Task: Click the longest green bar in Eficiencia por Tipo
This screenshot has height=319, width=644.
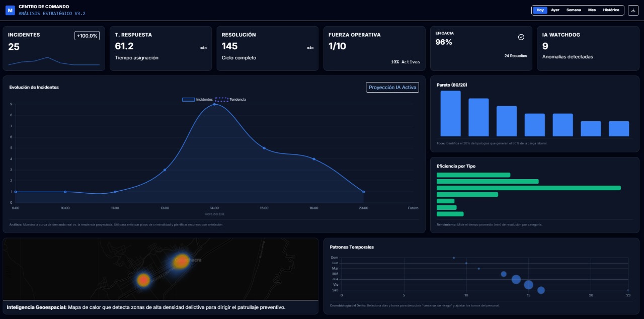Action: (528, 188)
